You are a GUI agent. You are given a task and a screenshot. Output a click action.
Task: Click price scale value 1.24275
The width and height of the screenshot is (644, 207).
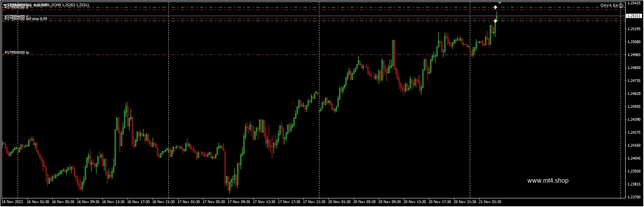634,133
